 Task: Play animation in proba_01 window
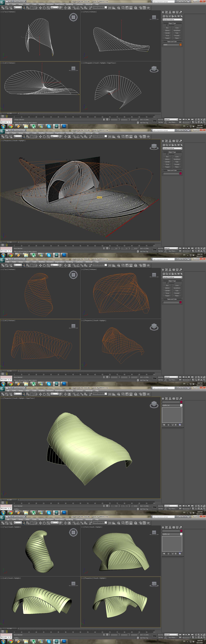pos(186,119)
